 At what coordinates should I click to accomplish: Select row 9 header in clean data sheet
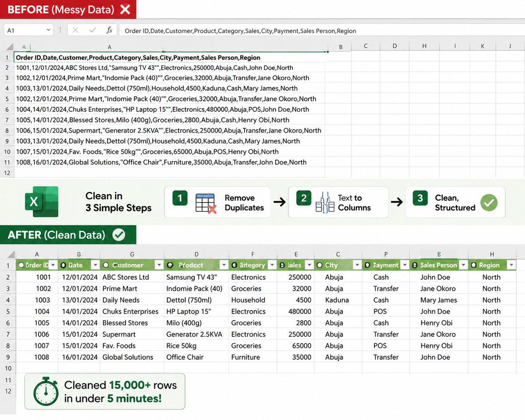(x=7, y=357)
